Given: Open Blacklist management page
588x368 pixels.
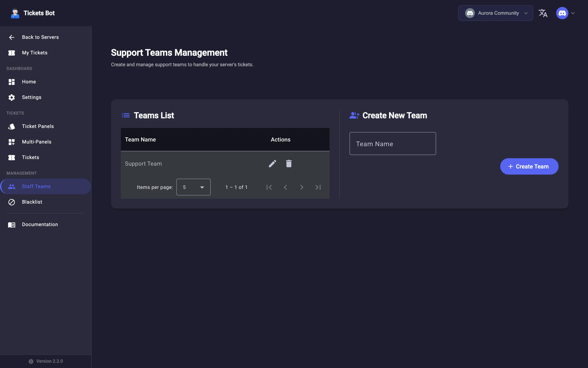Looking at the screenshot, I should [x=46, y=202].
